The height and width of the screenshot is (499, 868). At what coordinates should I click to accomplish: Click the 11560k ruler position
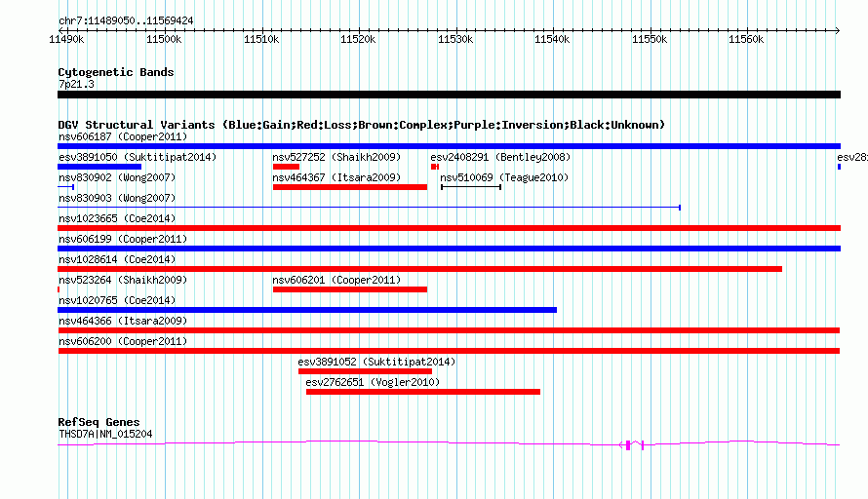(746, 39)
